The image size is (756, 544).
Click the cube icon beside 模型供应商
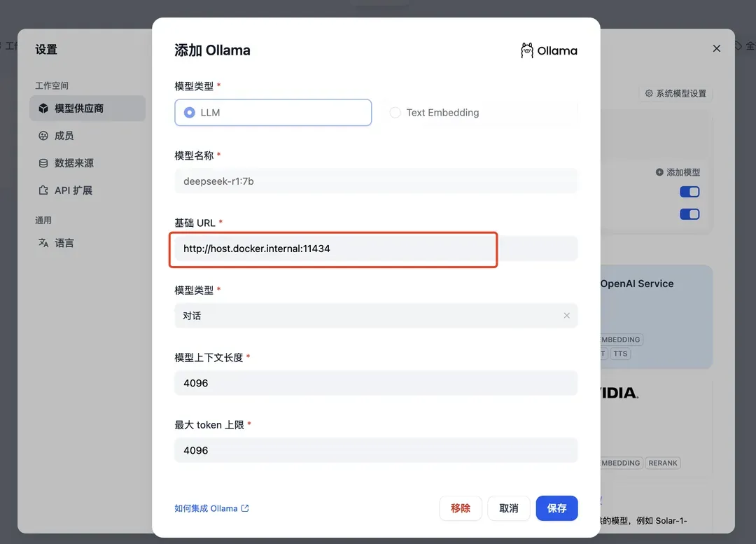(43, 109)
